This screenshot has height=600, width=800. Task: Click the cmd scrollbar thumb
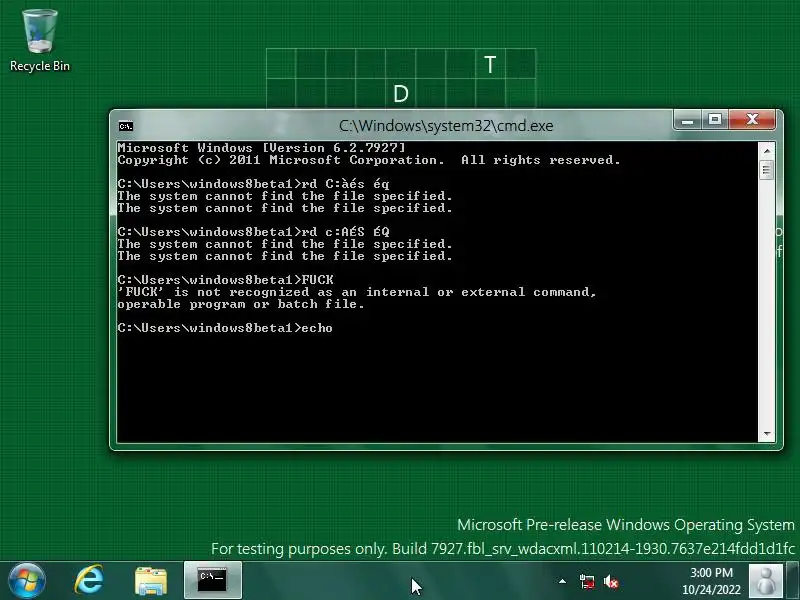[766, 170]
